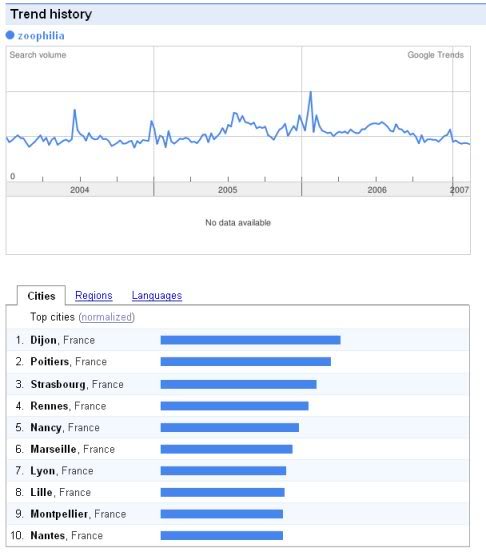
Task: Open the zoophilia search term link
Action: pos(41,36)
